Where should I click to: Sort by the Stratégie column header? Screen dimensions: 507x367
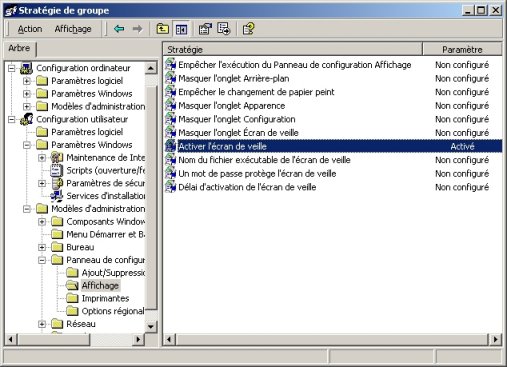(293, 49)
